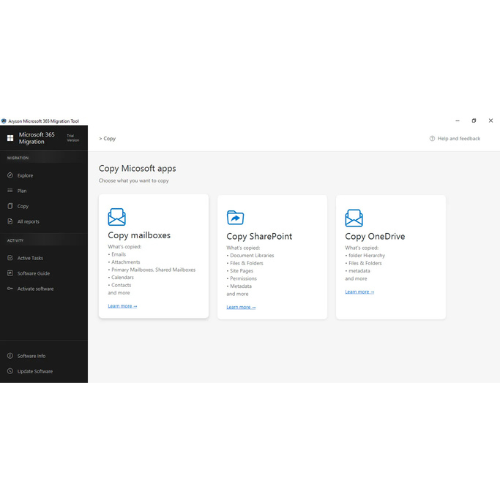Minimize the migration tool window

pyautogui.click(x=457, y=121)
